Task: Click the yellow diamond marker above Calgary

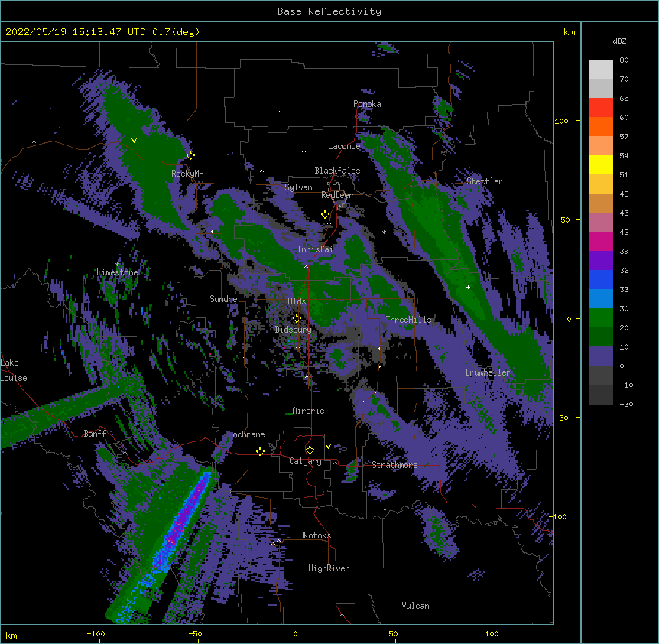Action: [310, 450]
